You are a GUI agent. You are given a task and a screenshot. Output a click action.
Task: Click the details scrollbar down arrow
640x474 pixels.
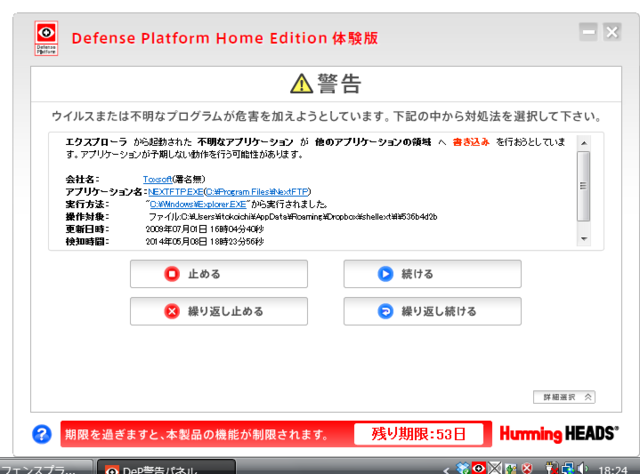click(x=584, y=239)
